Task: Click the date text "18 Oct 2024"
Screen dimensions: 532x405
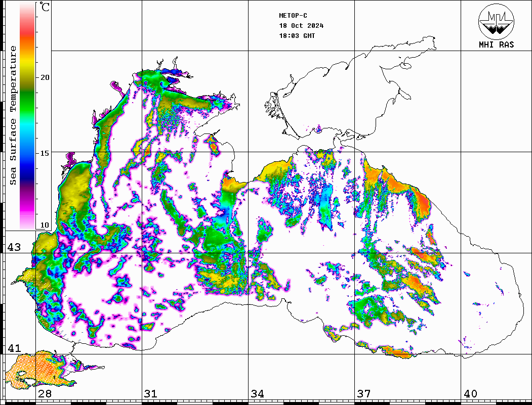Action: tap(301, 26)
